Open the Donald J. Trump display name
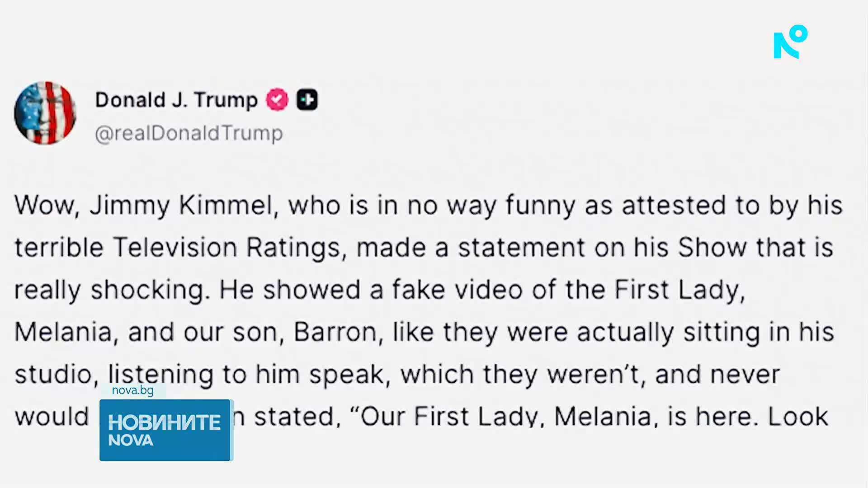The image size is (868, 488). pyautogui.click(x=176, y=100)
